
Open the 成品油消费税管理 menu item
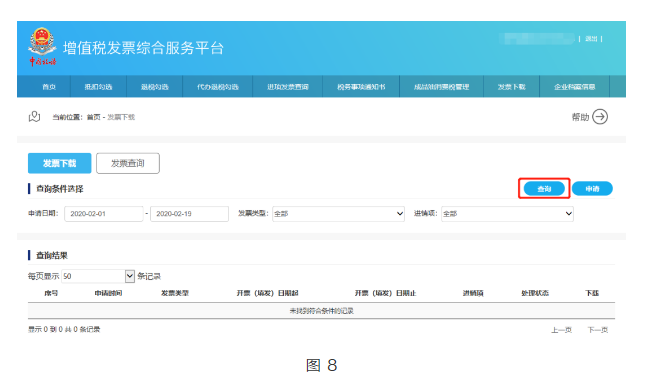tap(441, 87)
